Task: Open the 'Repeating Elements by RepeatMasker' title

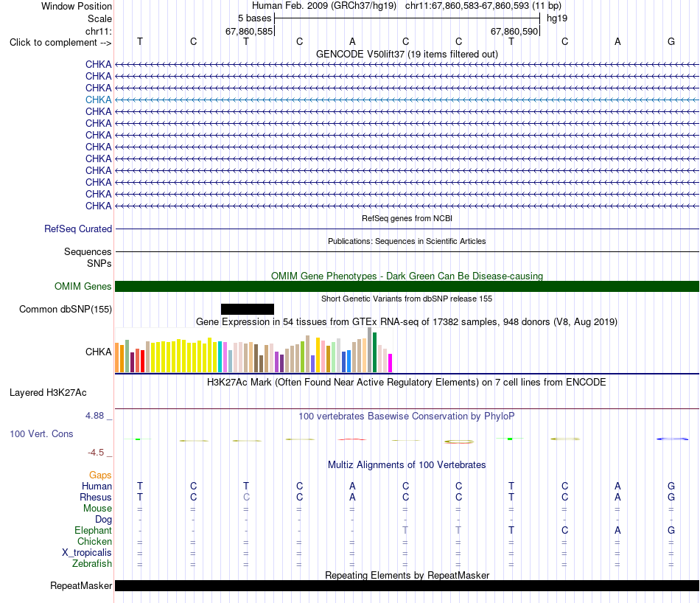Action: point(407,575)
